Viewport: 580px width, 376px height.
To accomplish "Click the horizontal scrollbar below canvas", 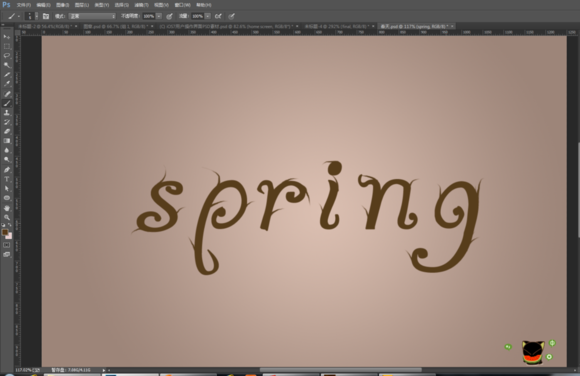I will pyautogui.click(x=340, y=370).
